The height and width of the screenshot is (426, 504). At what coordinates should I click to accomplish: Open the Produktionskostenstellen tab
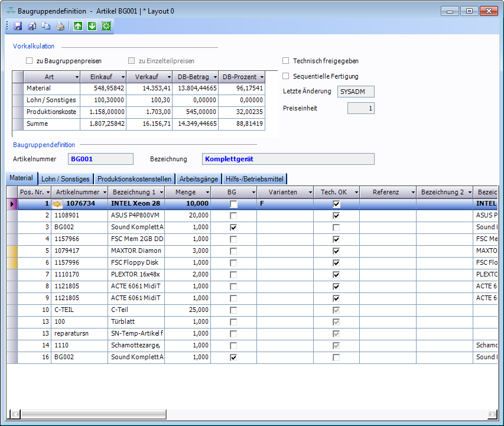coord(134,179)
